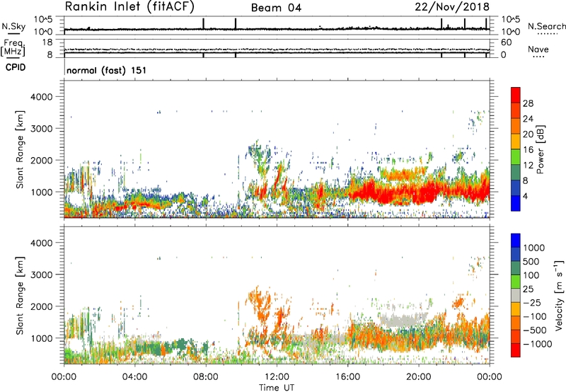Click the 'Rankin Inlet (fitACF)' title text
Viewport: 566px width, 392px height.
(x=129, y=7)
